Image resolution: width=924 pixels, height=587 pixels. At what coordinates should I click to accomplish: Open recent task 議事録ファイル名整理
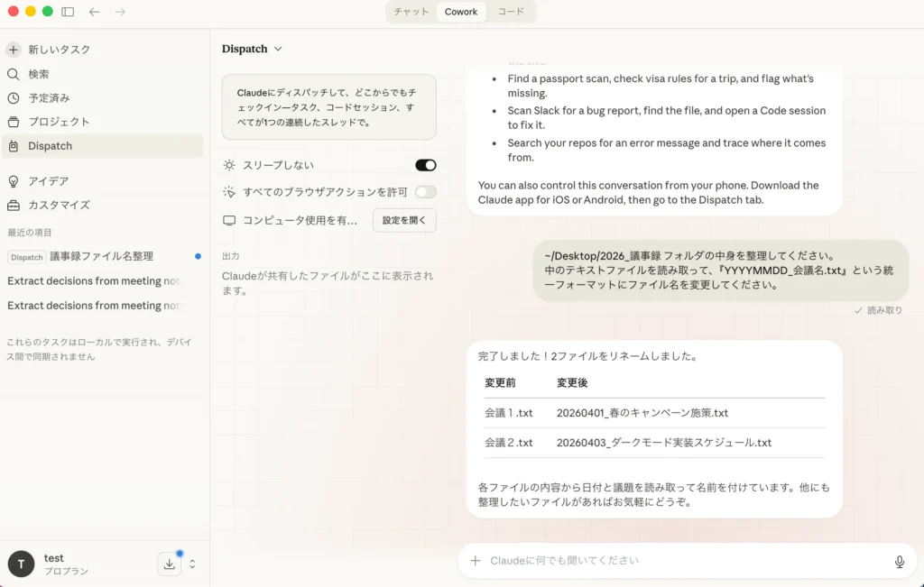[101, 256]
